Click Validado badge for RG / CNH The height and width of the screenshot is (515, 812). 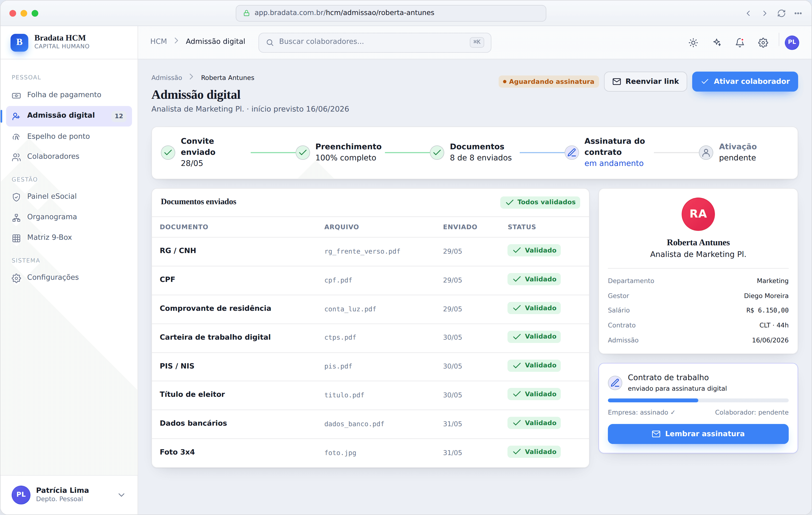(x=534, y=250)
